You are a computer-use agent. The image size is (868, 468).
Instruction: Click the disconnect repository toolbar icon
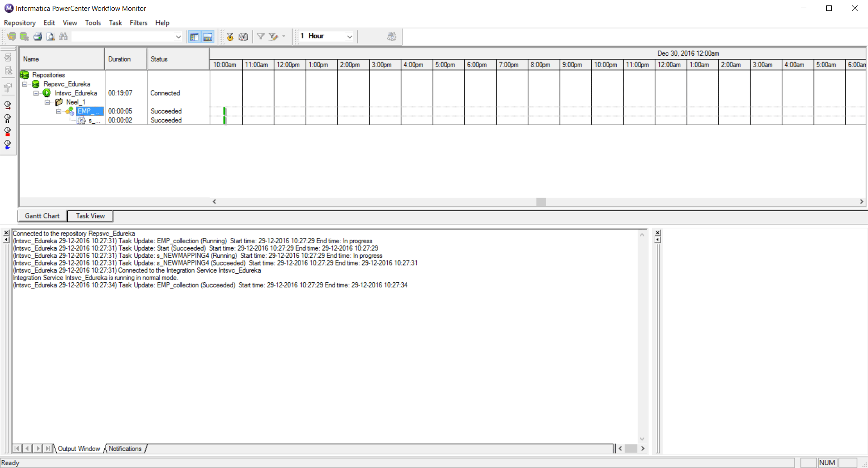click(24, 37)
